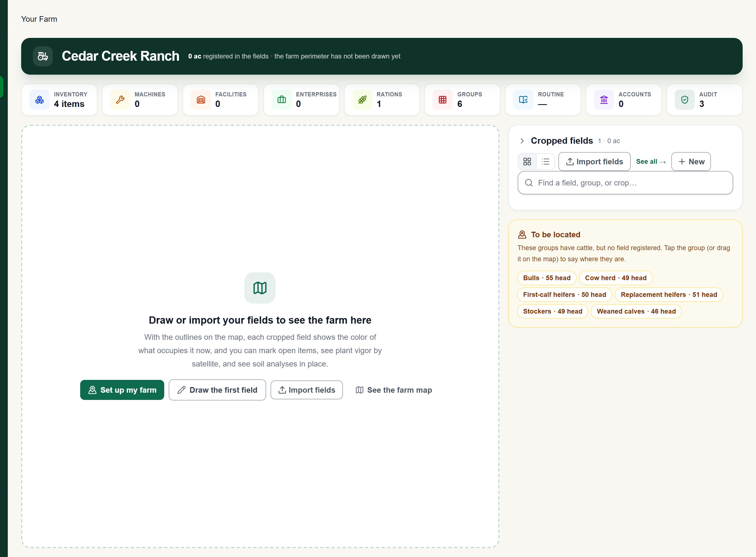756x557 pixels.
Task: Click Draw the first field button
Action: point(217,390)
